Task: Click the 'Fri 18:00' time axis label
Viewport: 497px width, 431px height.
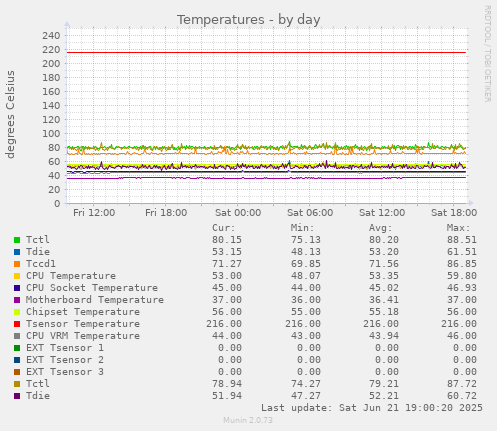Action: [x=166, y=213]
